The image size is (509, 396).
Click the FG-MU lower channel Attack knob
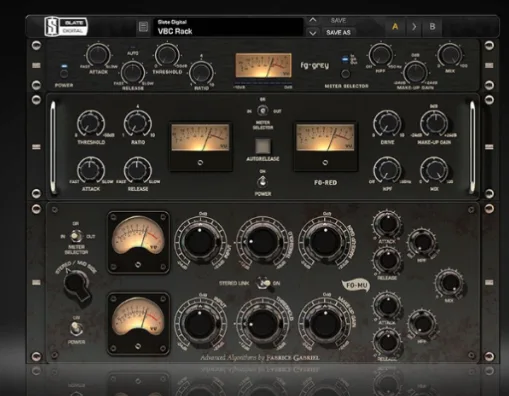(x=387, y=305)
